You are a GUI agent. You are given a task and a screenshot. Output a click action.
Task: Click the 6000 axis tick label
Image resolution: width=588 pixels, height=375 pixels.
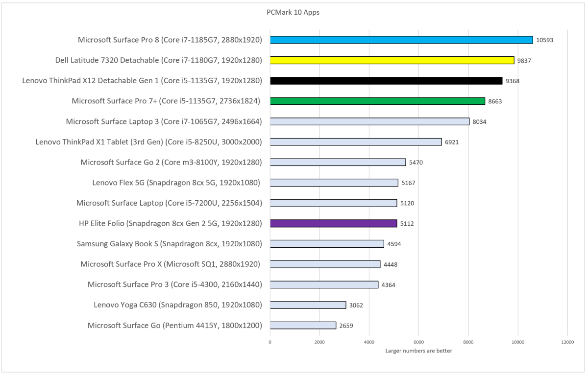pyautogui.click(x=418, y=342)
